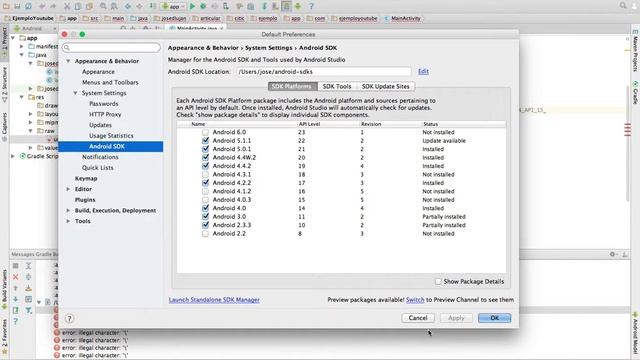The height and width of the screenshot is (360, 640).
Task: Click the search icon at toolbar far right
Action: pyautogui.click(x=623, y=5)
